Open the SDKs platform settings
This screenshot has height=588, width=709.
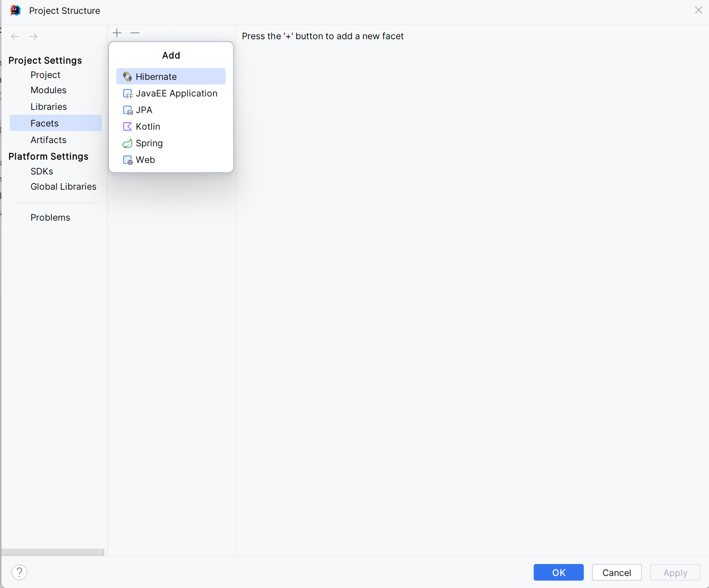tap(42, 171)
